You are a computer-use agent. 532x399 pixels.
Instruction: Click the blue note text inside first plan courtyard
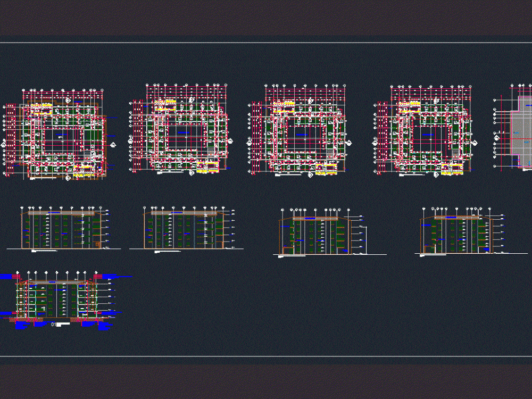pyautogui.click(x=61, y=134)
